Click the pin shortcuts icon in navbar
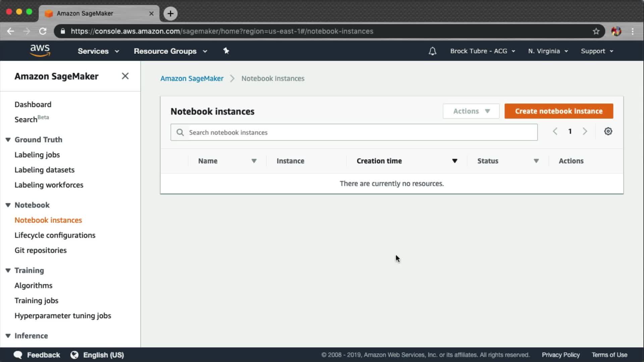Viewport: 644px width, 362px height. click(x=226, y=51)
